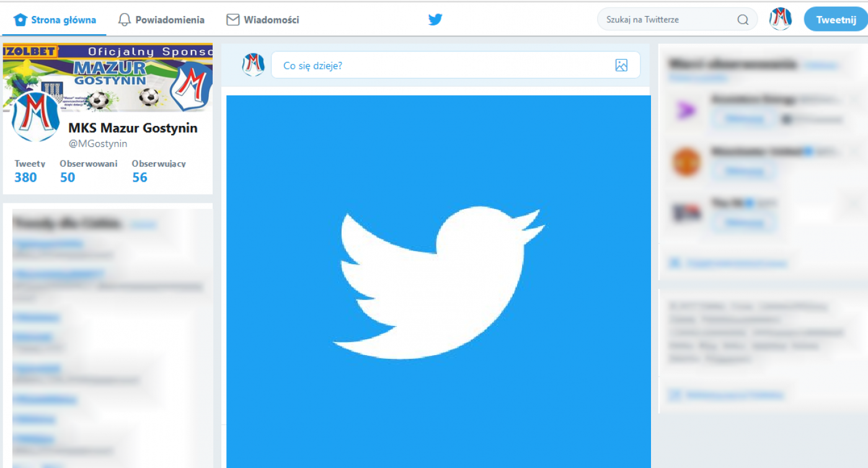868x468 pixels.
Task: Click the large profile avatar in profile card
Action: click(35, 117)
